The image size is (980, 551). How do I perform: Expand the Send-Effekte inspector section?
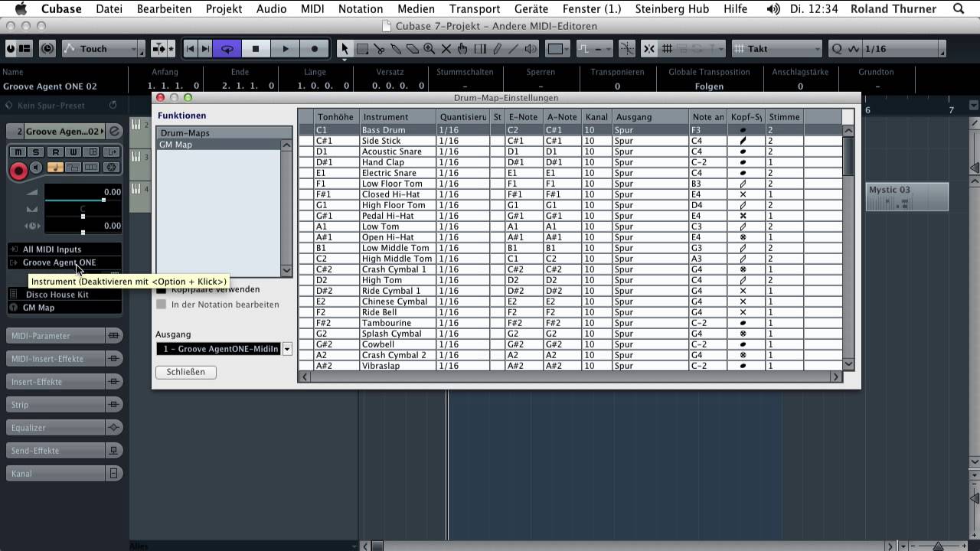[64, 451]
